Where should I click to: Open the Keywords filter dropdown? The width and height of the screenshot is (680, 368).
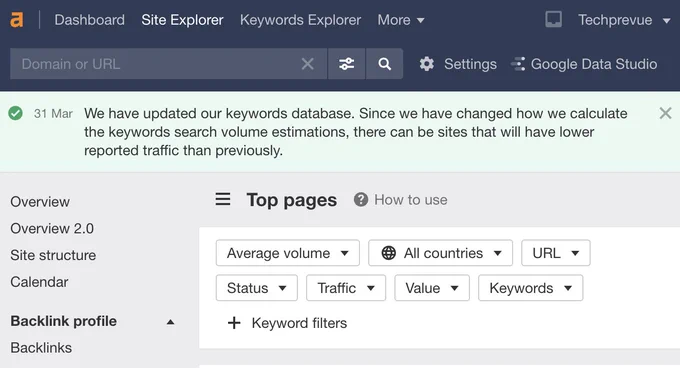click(x=530, y=288)
